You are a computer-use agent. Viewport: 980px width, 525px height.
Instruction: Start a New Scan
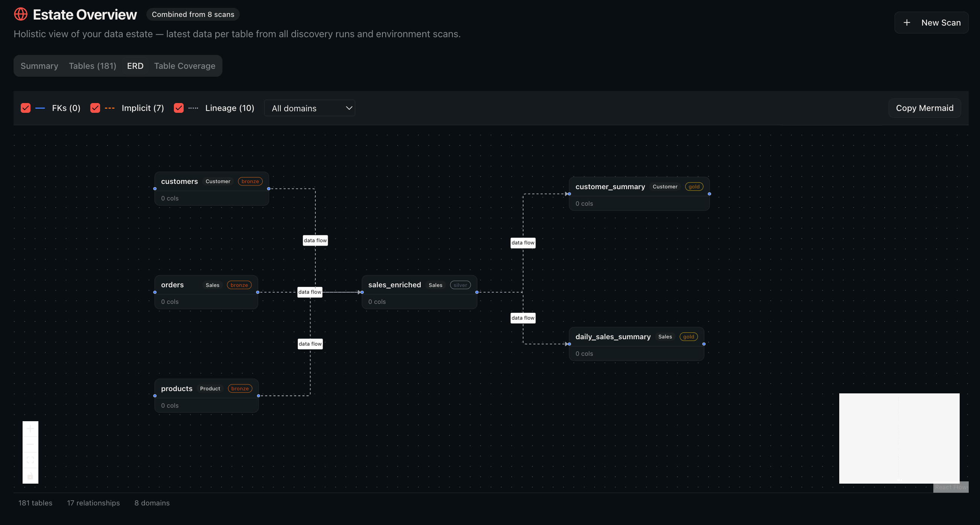click(931, 23)
